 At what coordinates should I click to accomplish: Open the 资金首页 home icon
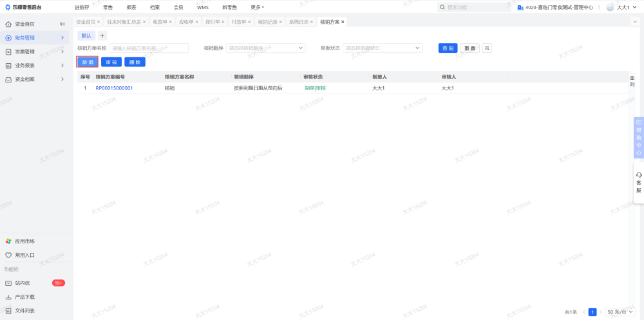click(8, 24)
